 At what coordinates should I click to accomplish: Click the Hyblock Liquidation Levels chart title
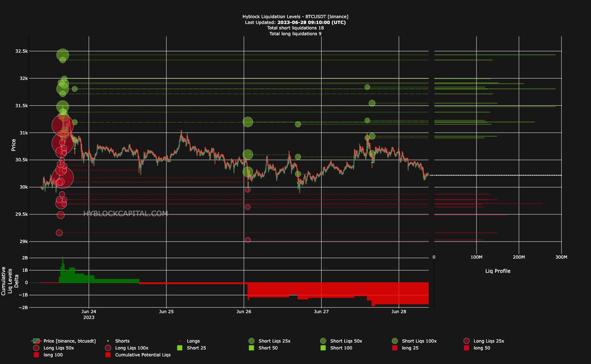coord(295,17)
